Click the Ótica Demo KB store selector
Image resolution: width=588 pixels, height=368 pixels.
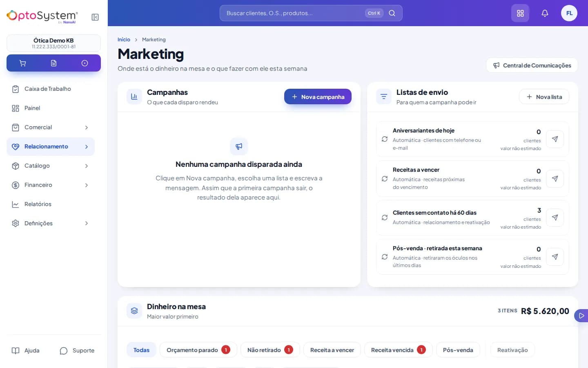point(53,43)
